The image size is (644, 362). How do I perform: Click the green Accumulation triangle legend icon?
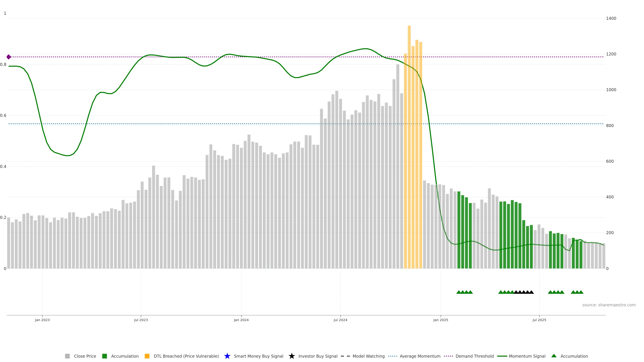pyautogui.click(x=554, y=356)
